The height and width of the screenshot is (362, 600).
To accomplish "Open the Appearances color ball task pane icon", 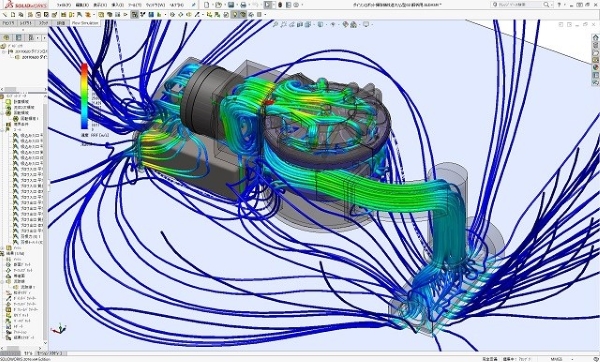I will 595,67.
